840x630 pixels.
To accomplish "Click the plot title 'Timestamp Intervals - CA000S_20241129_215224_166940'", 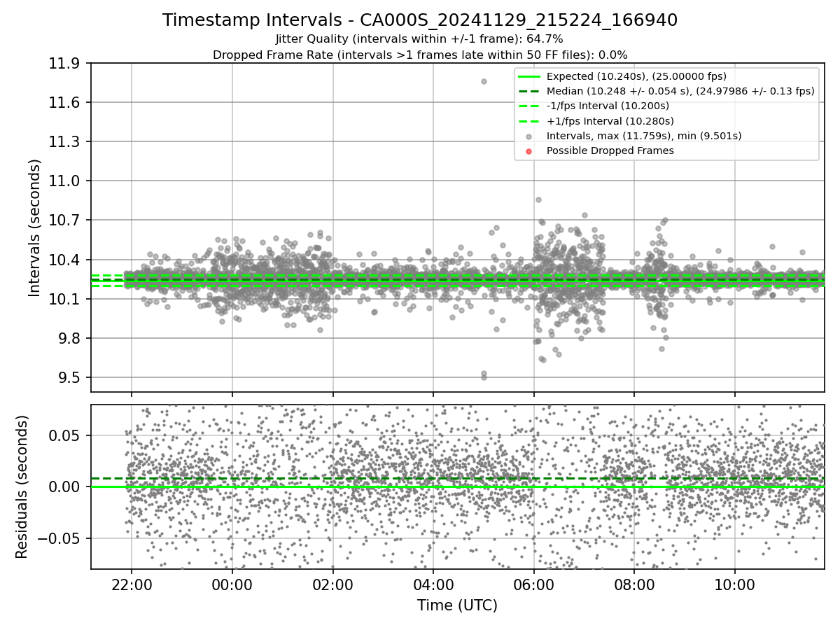I will coord(420,20).
